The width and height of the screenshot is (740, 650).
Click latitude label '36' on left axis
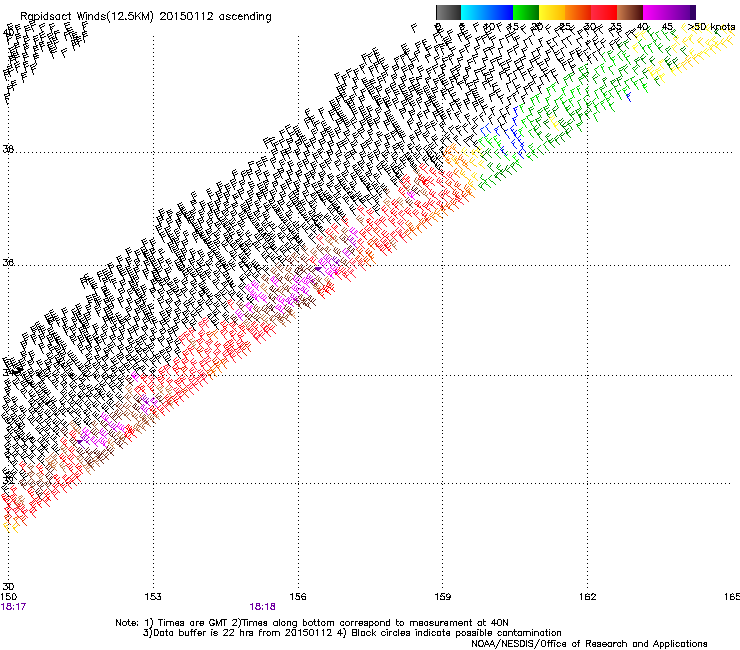pos(8,262)
